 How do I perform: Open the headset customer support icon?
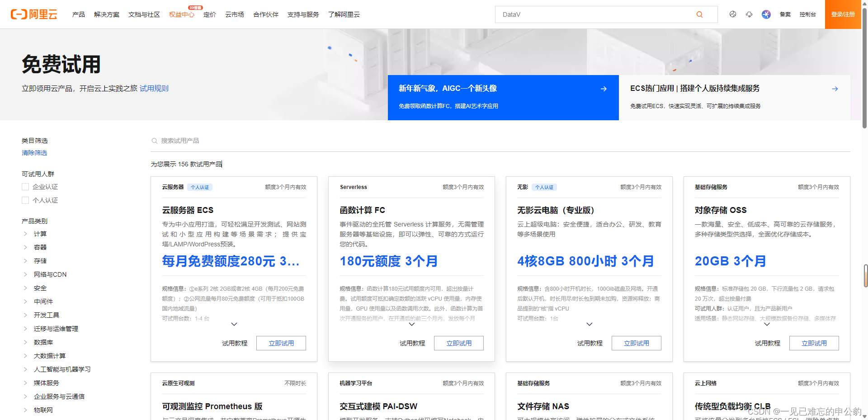749,14
